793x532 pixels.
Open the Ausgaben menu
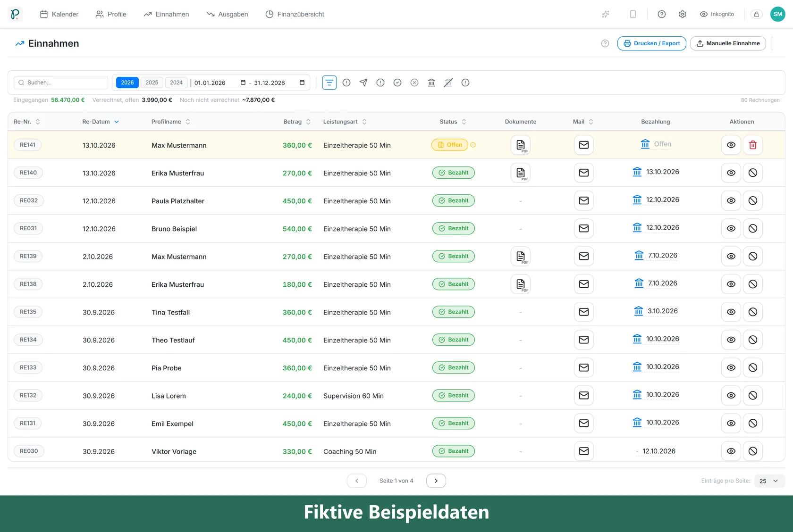(227, 14)
